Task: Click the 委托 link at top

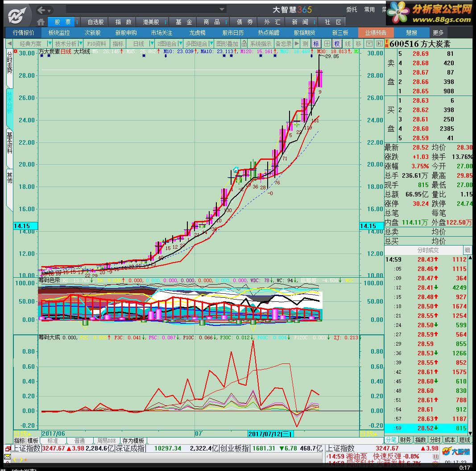Action: tap(352, 10)
